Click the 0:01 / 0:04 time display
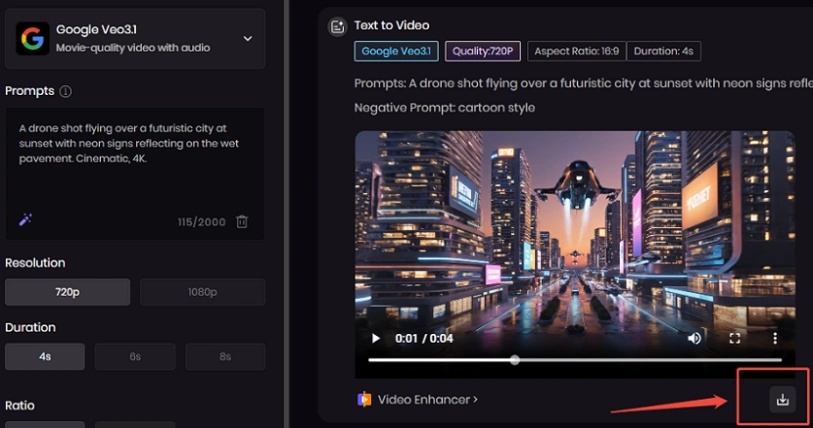Image resolution: width=813 pixels, height=428 pixels. click(x=424, y=339)
